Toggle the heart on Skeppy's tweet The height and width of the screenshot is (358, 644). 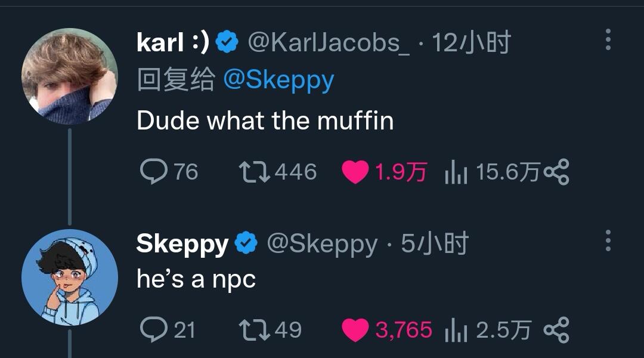tap(355, 331)
